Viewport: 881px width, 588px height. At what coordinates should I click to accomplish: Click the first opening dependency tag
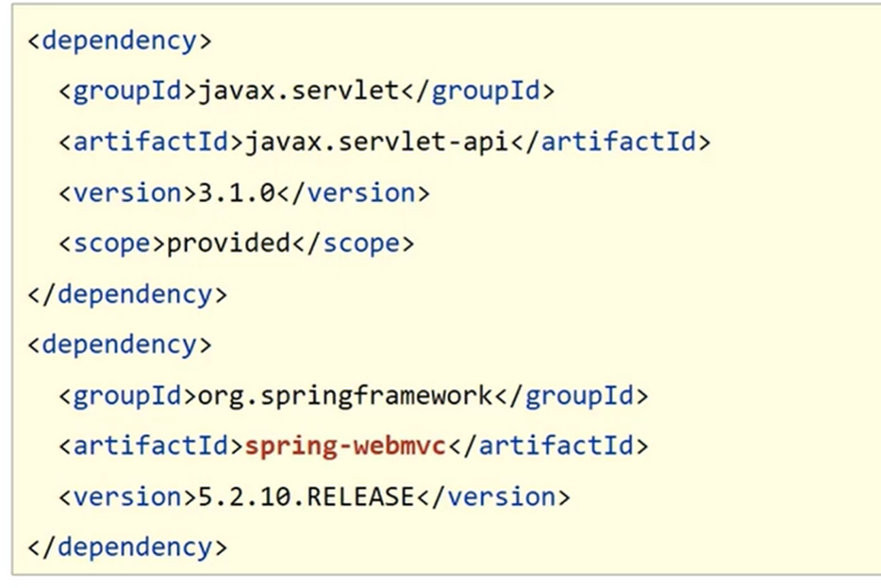(x=120, y=41)
